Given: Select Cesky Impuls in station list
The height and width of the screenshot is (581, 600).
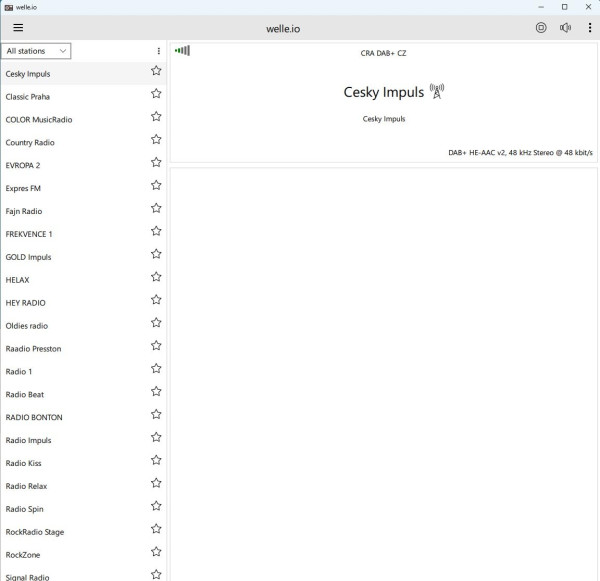Looking at the screenshot, I should (x=83, y=73).
